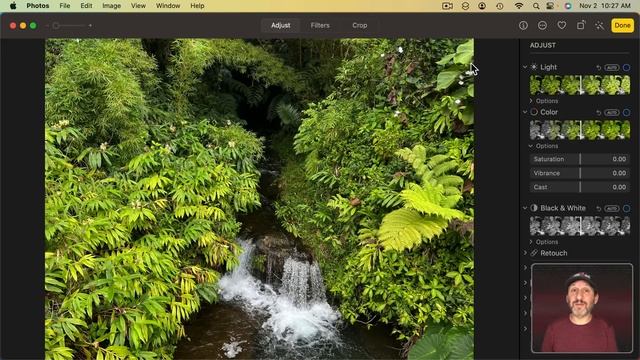640x360 pixels.
Task: Open Spotlight search in menu bar
Action: click(x=536, y=6)
